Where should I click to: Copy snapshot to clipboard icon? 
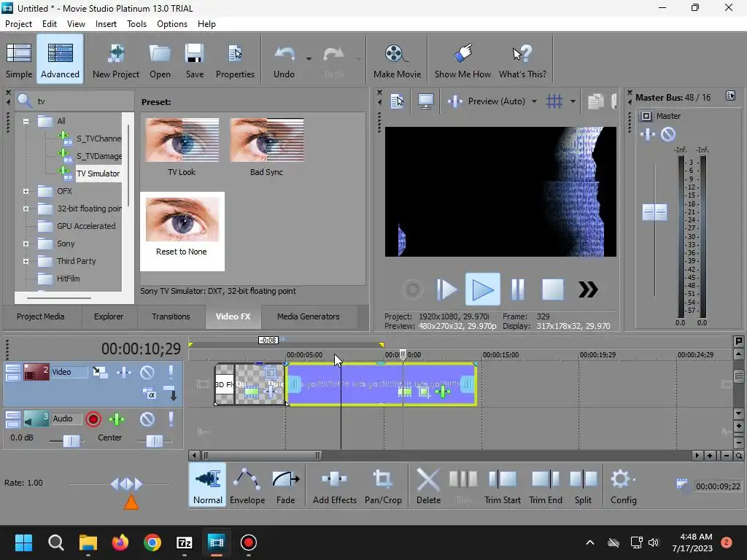pyautogui.click(x=595, y=101)
